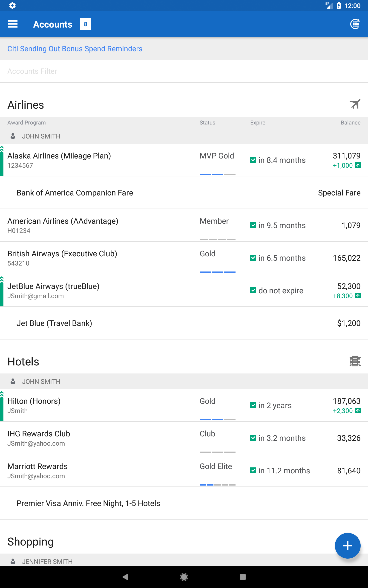
Task: Open British Airways (Executive Club) account
Action: [x=184, y=258]
